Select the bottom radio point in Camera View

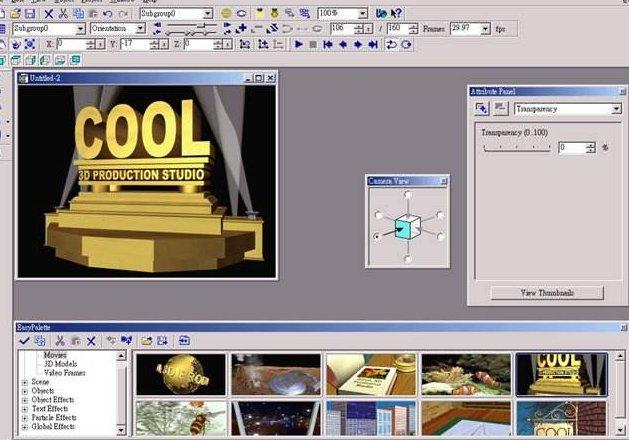pos(408,259)
